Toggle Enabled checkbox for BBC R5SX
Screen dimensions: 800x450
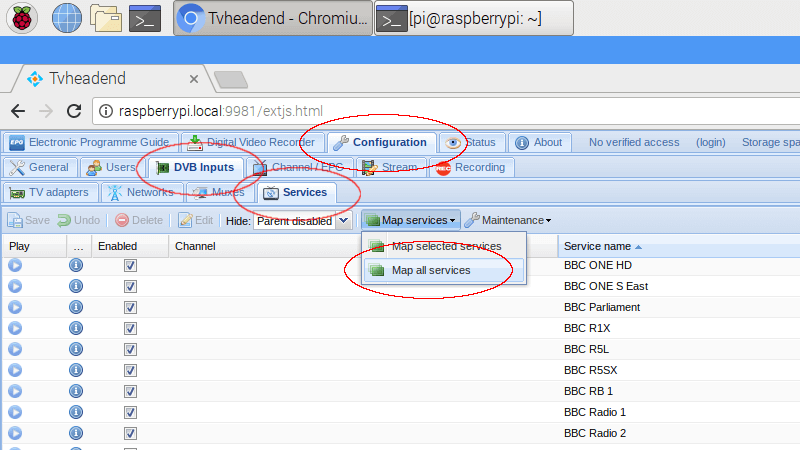point(130,370)
